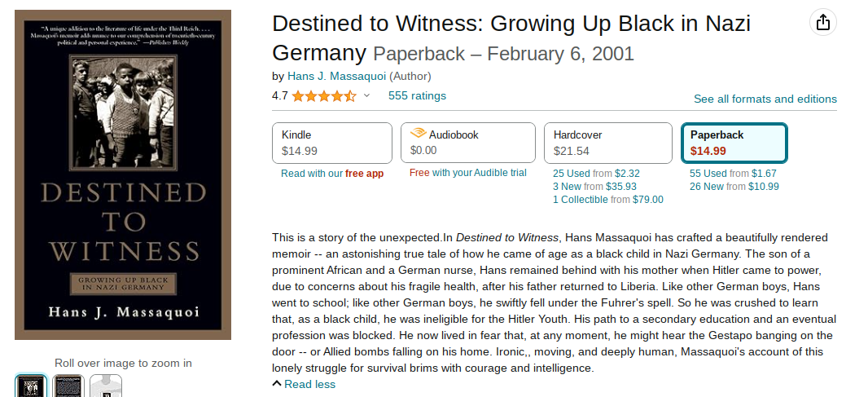
Task: Open the rating breakdown dropdown arrow
Action: 366,96
